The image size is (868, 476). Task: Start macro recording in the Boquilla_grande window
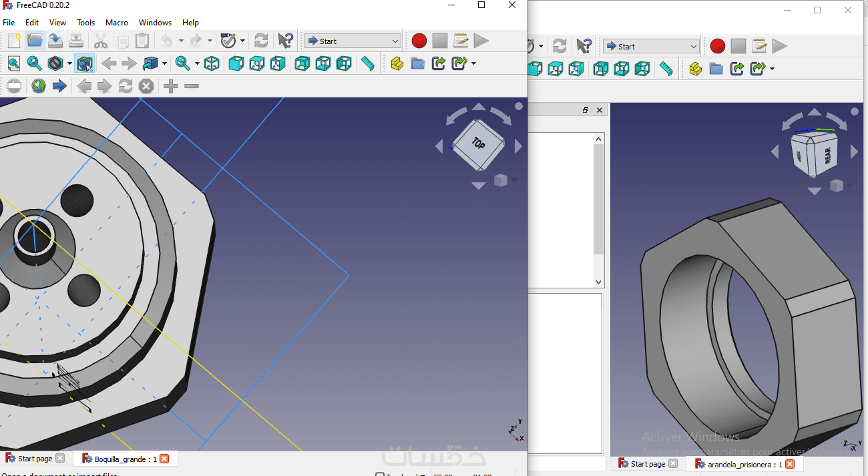(x=419, y=41)
